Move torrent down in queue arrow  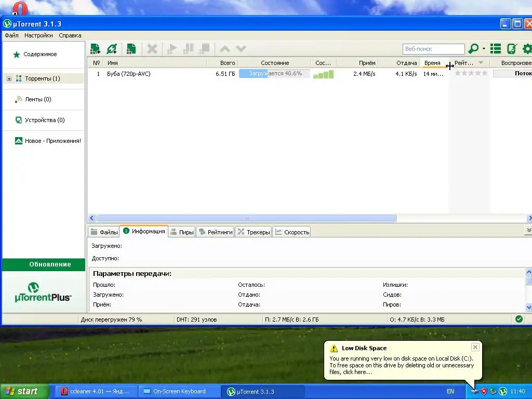click(241, 49)
